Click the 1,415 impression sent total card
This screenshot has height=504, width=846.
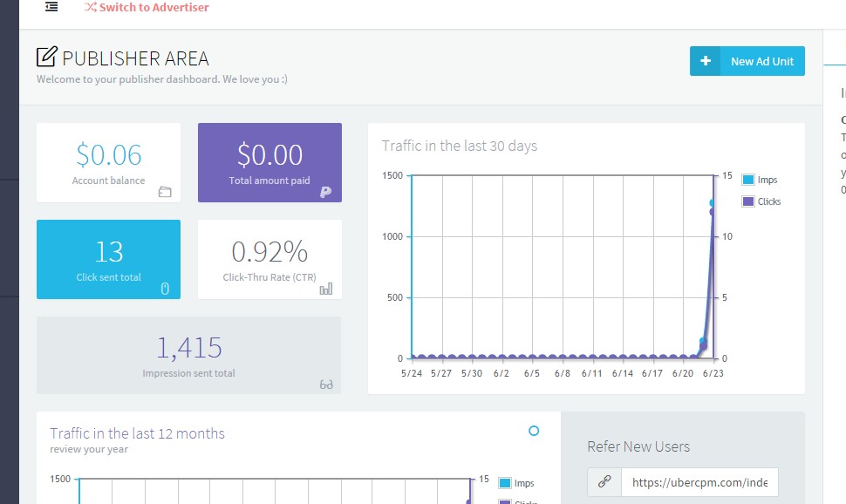188,355
